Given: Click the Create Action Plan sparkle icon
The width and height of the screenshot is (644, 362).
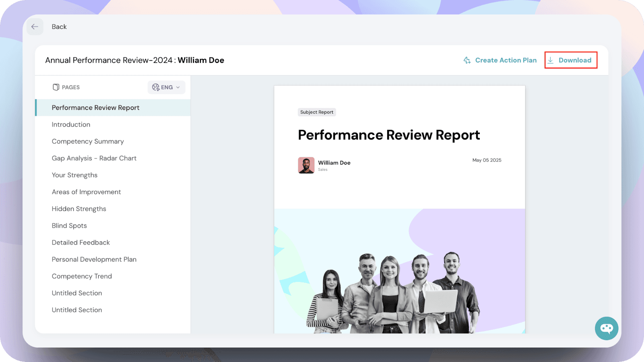Looking at the screenshot, I should tap(467, 60).
